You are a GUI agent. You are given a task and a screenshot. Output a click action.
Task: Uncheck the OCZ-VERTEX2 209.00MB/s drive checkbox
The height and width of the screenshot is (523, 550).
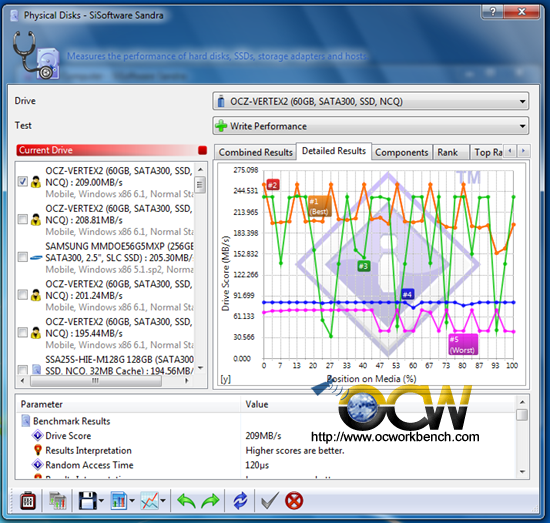point(23,182)
